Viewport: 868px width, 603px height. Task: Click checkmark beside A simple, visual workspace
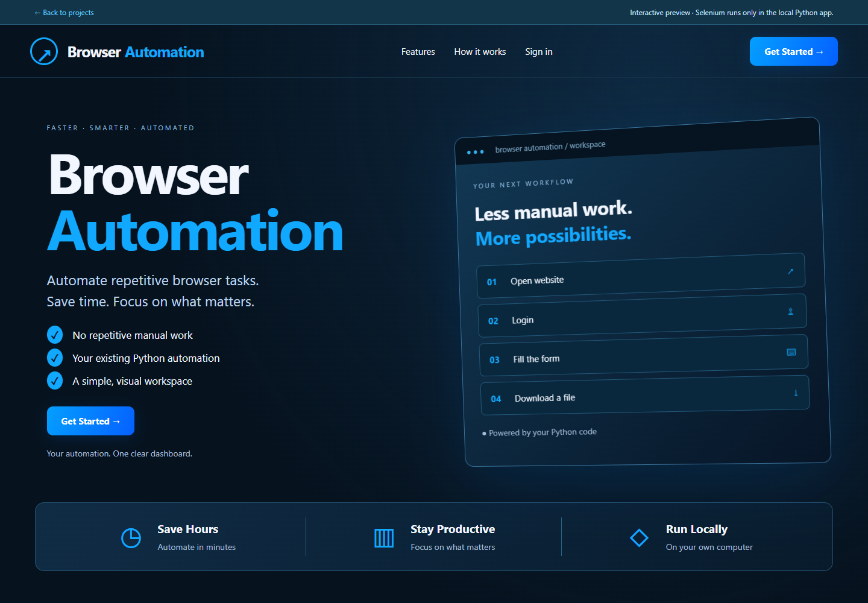click(55, 380)
